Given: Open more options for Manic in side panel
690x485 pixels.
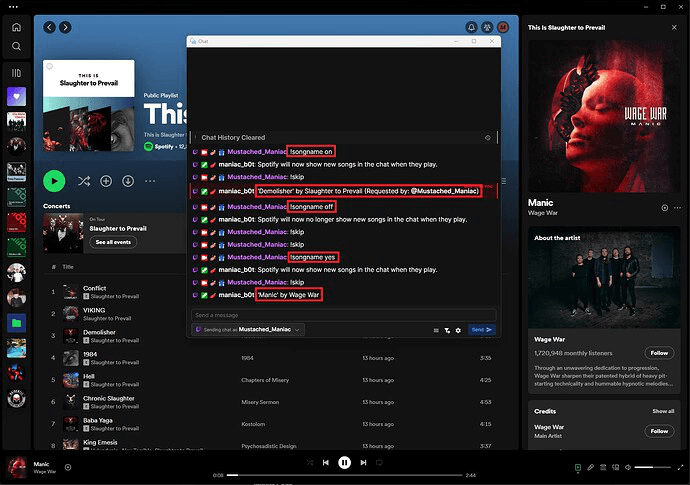Looking at the screenshot, I should click(677, 208).
